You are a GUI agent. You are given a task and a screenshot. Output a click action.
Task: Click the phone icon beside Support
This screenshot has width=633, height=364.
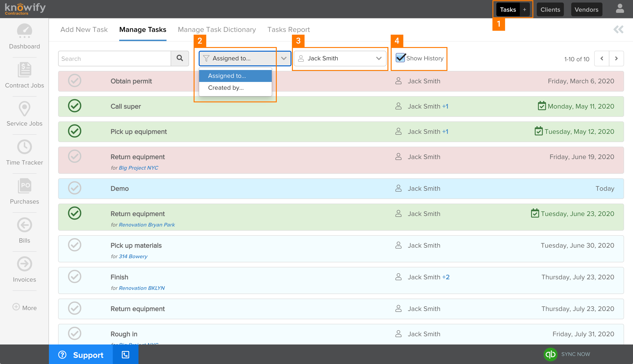(125, 355)
